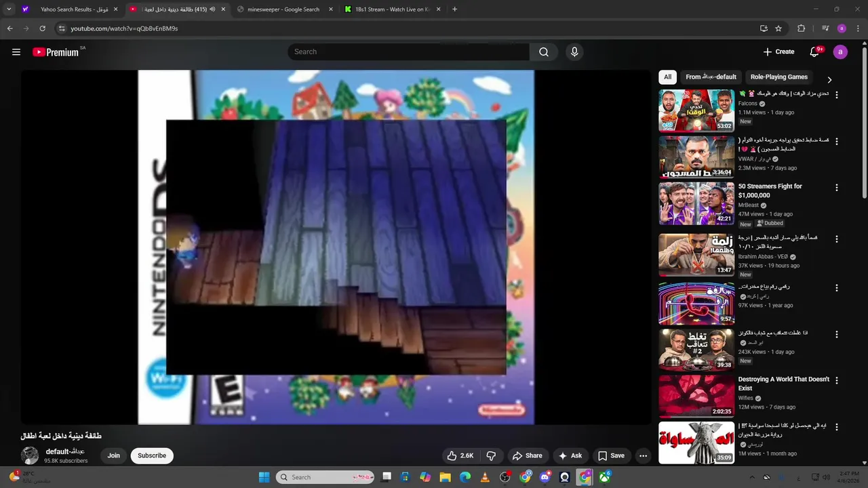
Task: Click the address bar URL
Action: pos(124,28)
